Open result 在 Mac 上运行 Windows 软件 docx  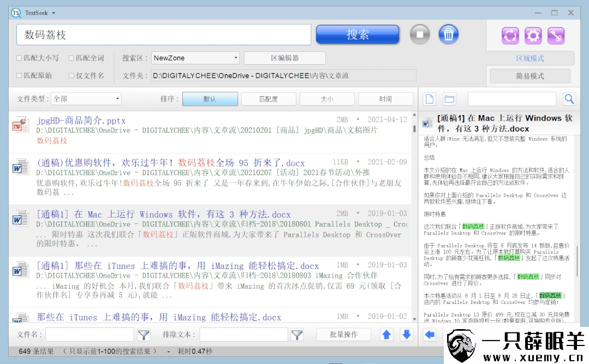point(163,214)
